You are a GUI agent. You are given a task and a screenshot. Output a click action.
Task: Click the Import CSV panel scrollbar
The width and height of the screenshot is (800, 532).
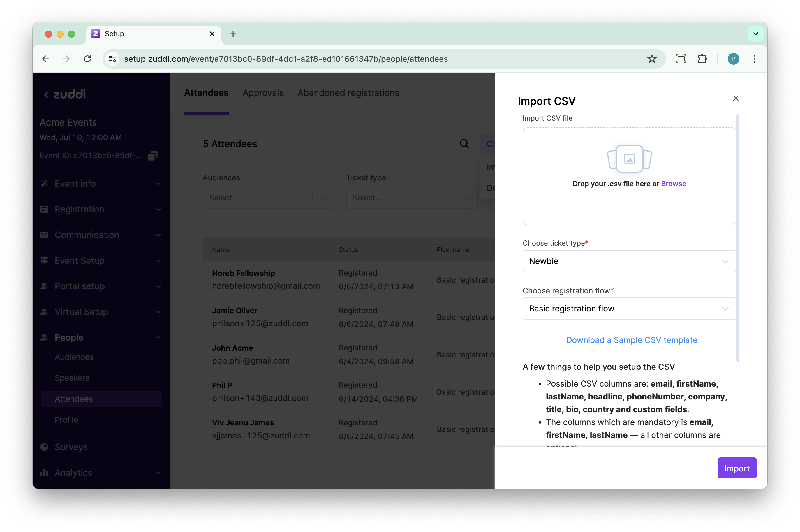738,237
